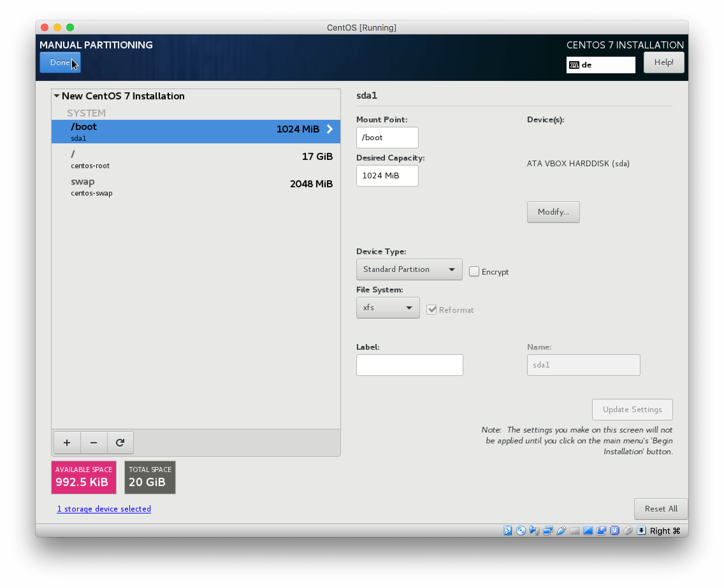
Task: Click the network adapters status icon
Action: (x=548, y=530)
